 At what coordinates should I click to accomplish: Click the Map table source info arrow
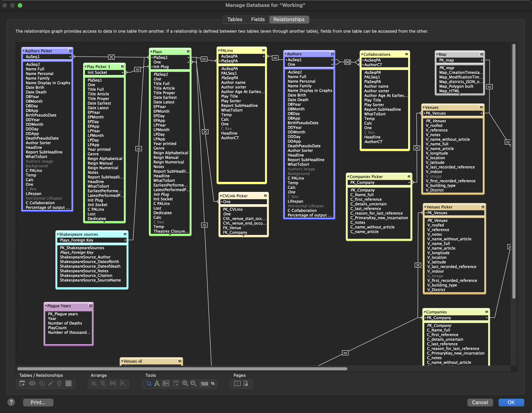click(437, 54)
